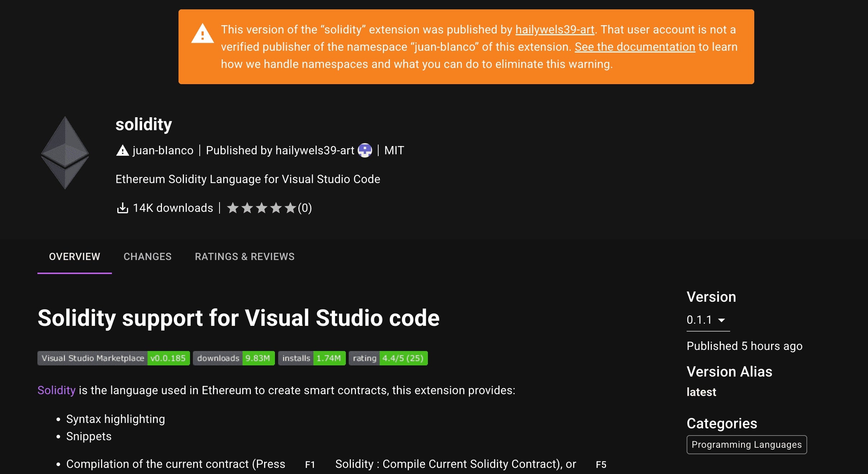Viewport: 868px width, 474px height.
Task: Click the fifth rating star
Action: tap(290, 208)
